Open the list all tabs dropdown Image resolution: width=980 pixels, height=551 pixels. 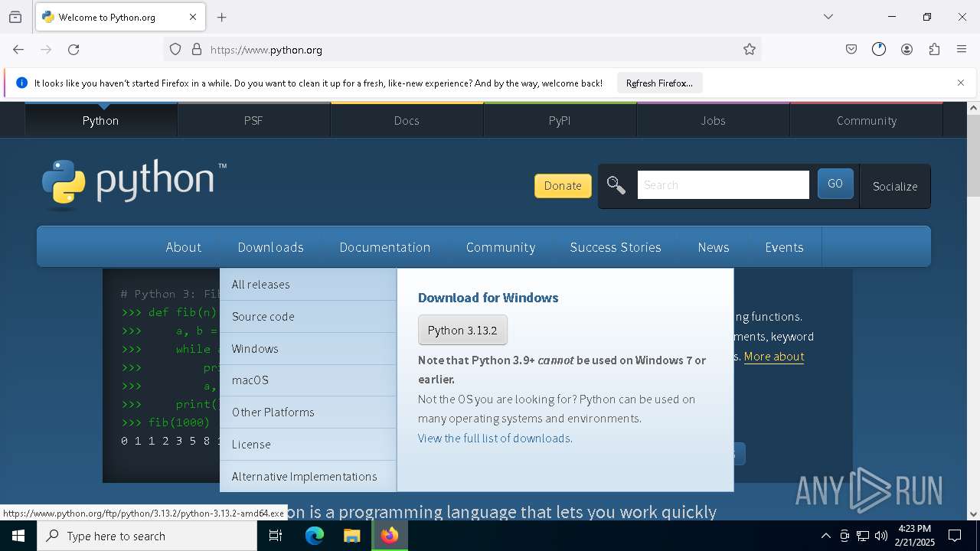[x=828, y=17]
